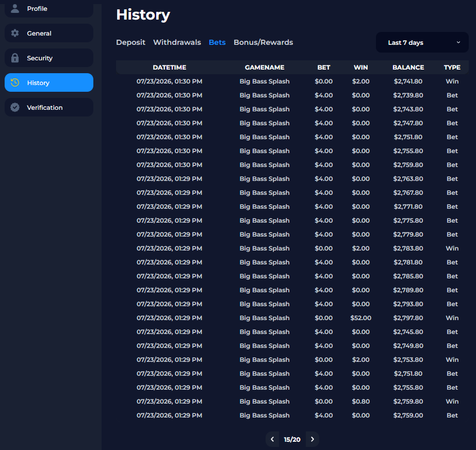Click the DATETIME column header

(x=169, y=68)
